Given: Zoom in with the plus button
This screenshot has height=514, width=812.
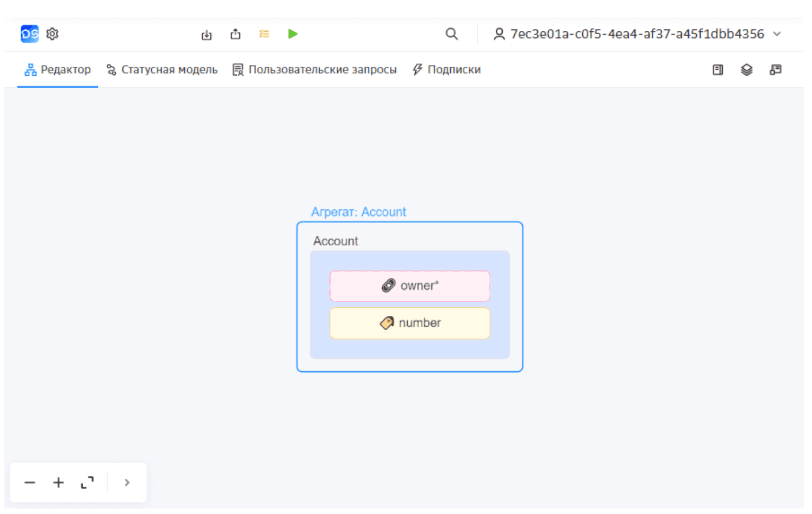Looking at the screenshot, I should pyautogui.click(x=58, y=483).
